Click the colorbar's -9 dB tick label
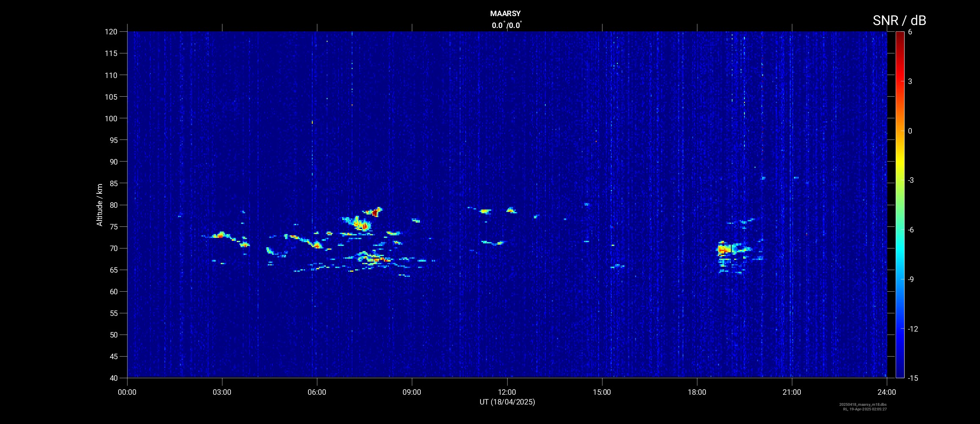The height and width of the screenshot is (424, 980). click(x=911, y=279)
